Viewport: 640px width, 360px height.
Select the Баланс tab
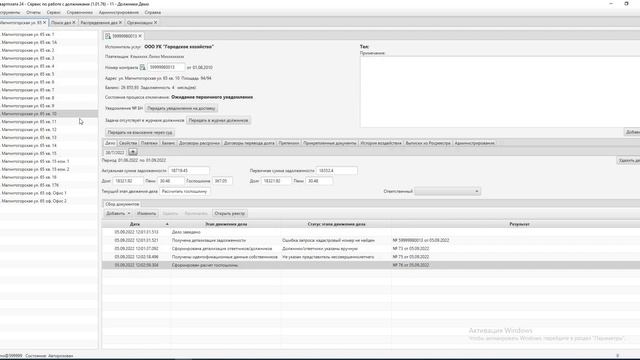pos(168,143)
